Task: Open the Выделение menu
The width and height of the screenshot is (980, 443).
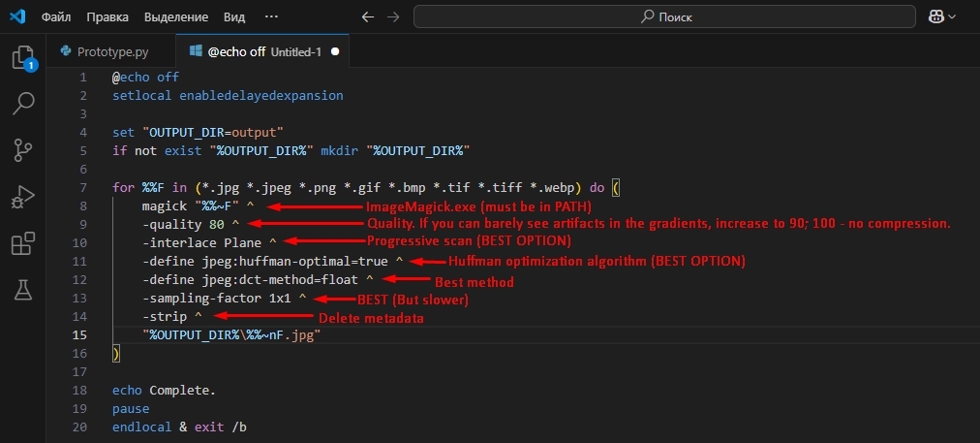Action: coord(175,17)
